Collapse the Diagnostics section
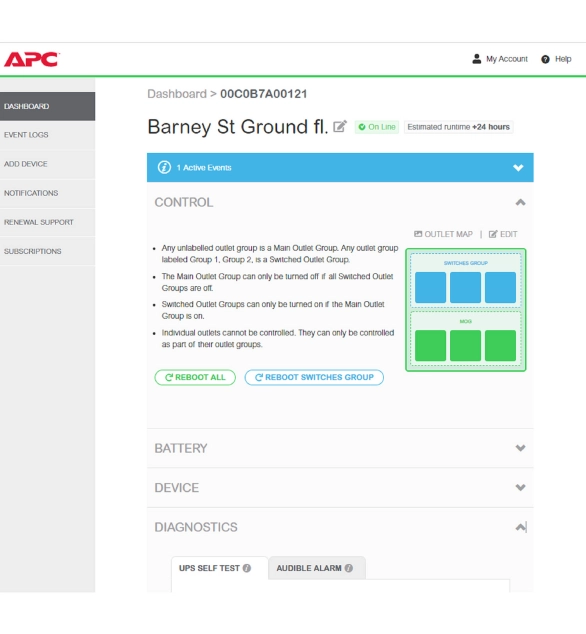This screenshot has height=634, width=586. [520, 527]
